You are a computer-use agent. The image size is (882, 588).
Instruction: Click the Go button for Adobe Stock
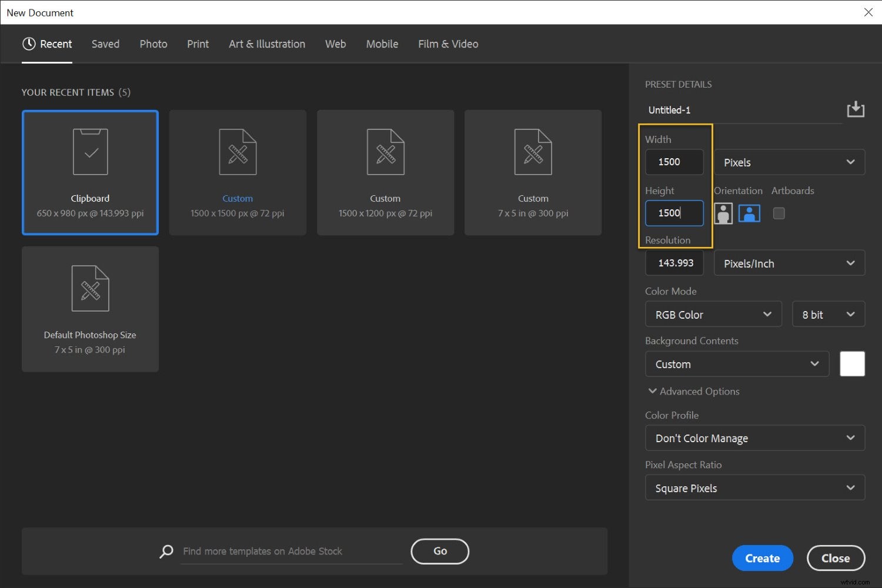pyautogui.click(x=440, y=551)
